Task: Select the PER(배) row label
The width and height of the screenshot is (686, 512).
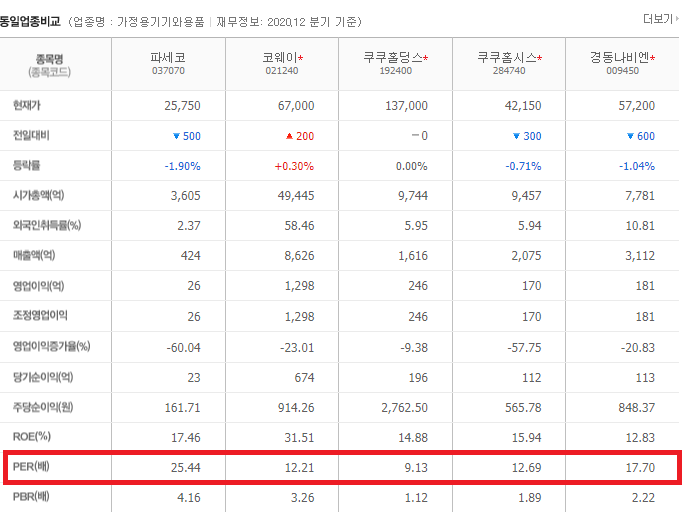Action: tap(31, 466)
